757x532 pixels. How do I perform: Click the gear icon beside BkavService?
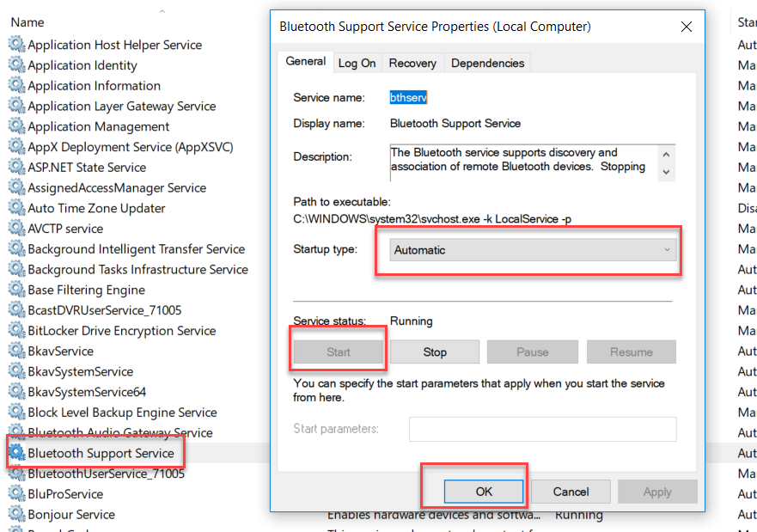pyautogui.click(x=16, y=352)
